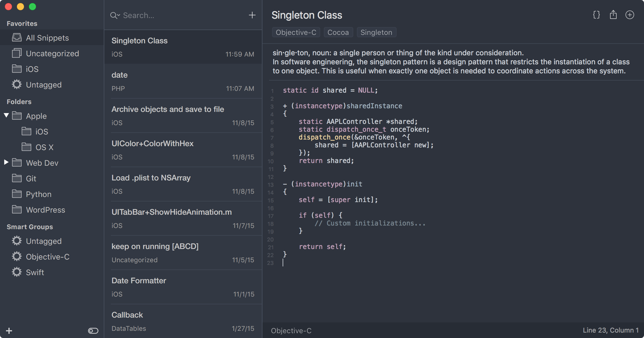Click the '// Custom initializations...' comment line
The width and height of the screenshot is (644, 338).
[x=370, y=223]
